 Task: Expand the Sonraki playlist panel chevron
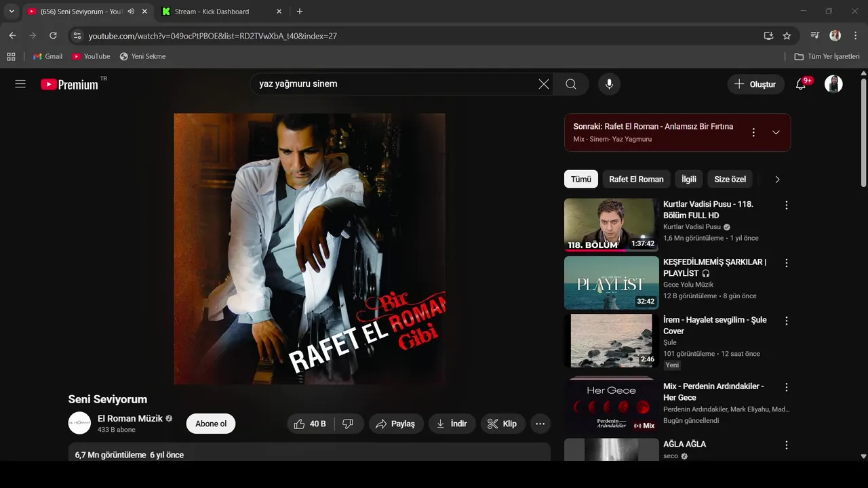776,132
